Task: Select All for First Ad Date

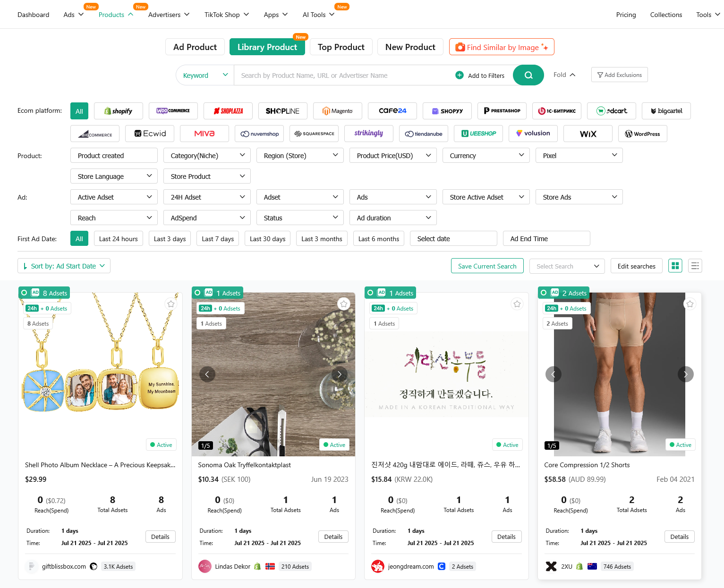Action: pyautogui.click(x=79, y=238)
